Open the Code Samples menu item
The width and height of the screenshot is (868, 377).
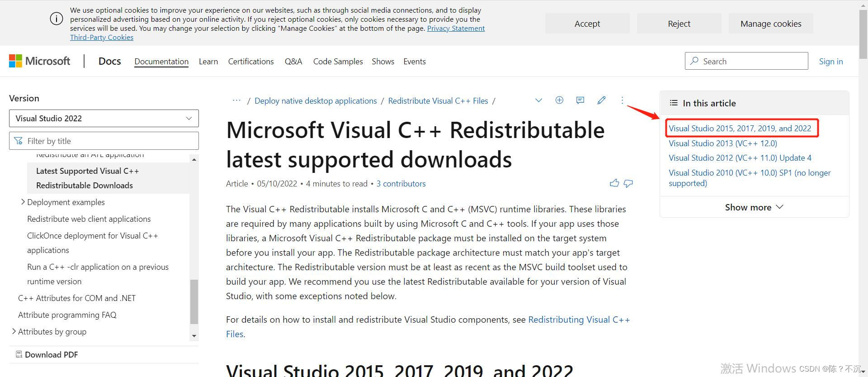[338, 61]
